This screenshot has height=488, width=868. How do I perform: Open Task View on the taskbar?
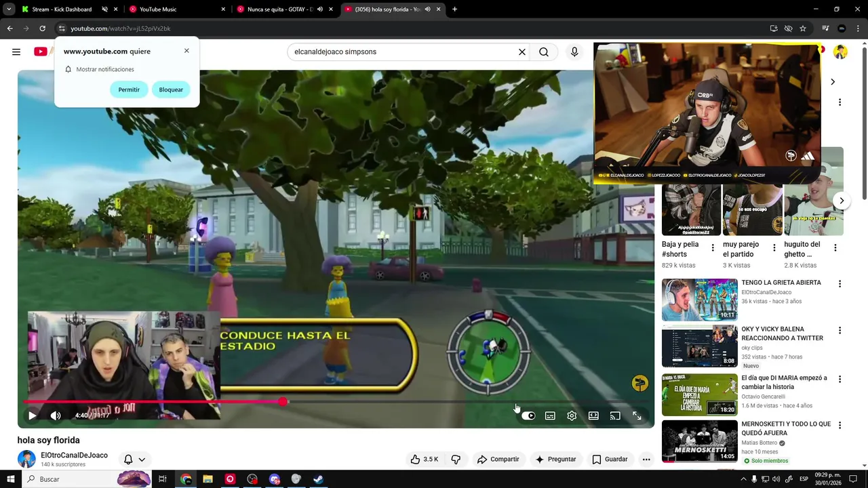[163, 479]
